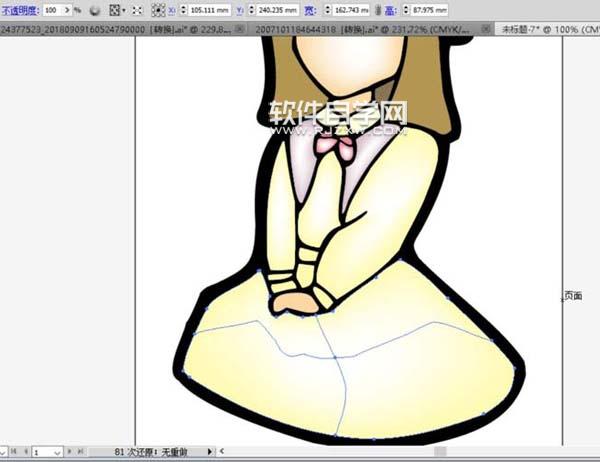600x462 pixels.
Task: Click the horizontal scrollbar left arrow
Action: click(222, 452)
